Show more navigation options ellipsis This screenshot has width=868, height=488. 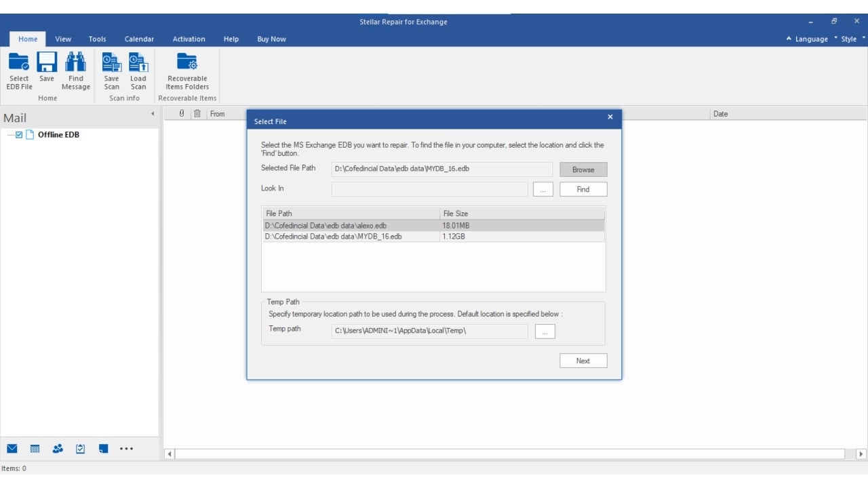click(126, 449)
